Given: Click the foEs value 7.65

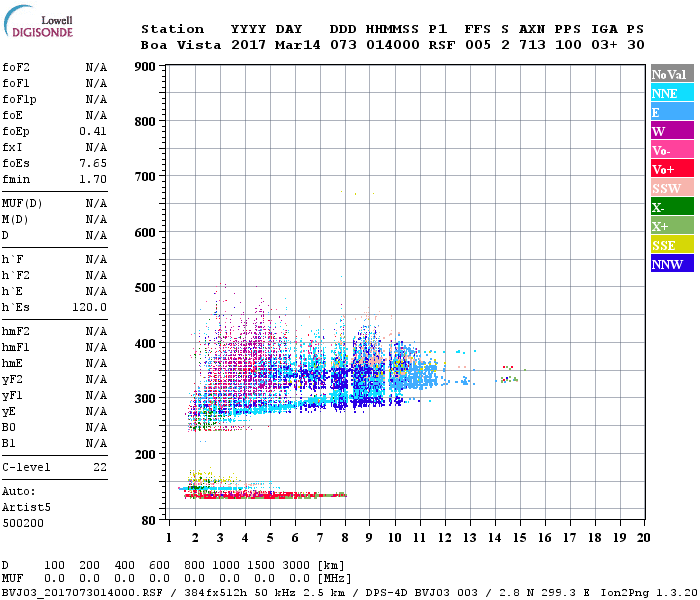Looking at the screenshot, I should point(93,163).
